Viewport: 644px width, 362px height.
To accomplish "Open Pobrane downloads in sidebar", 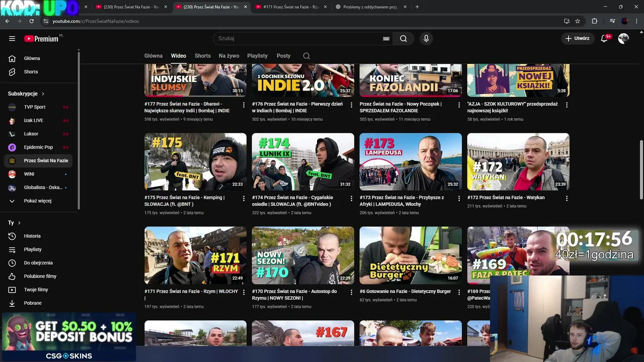I will click(39, 303).
